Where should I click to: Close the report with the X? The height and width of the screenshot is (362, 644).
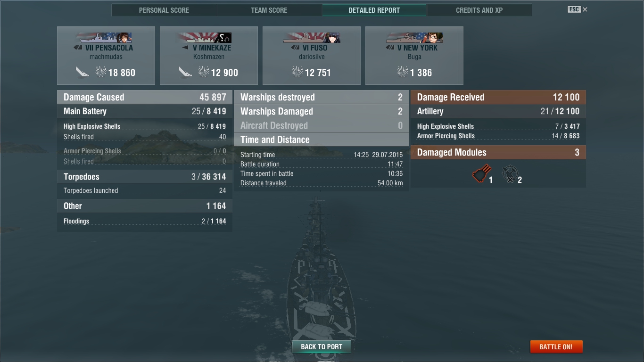tap(585, 9)
